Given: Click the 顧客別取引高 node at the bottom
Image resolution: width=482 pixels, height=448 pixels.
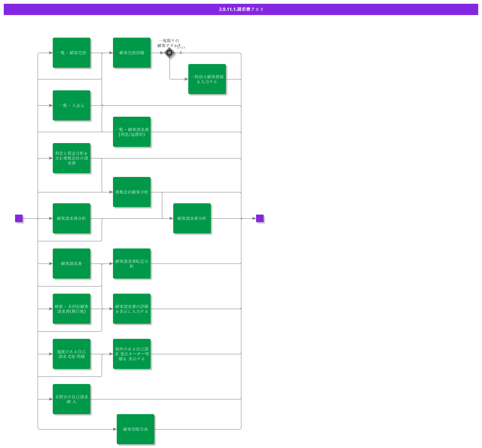Looking at the screenshot, I should [x=136, y=429].
